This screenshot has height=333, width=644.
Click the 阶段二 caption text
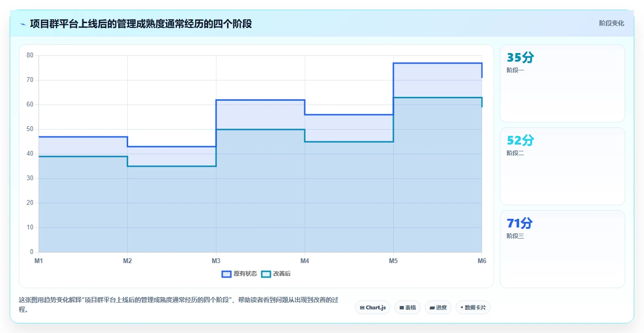[x=515, y=153]
